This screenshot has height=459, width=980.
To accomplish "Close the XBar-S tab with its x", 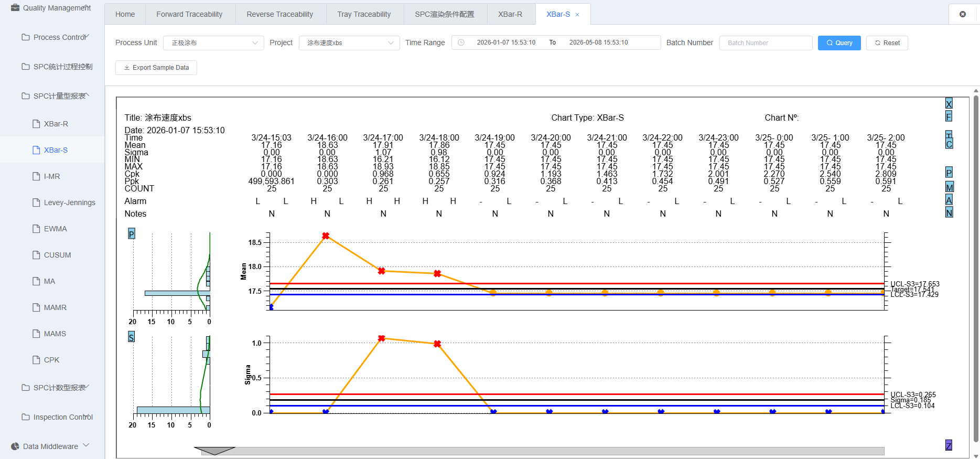I will click(577, 15).
